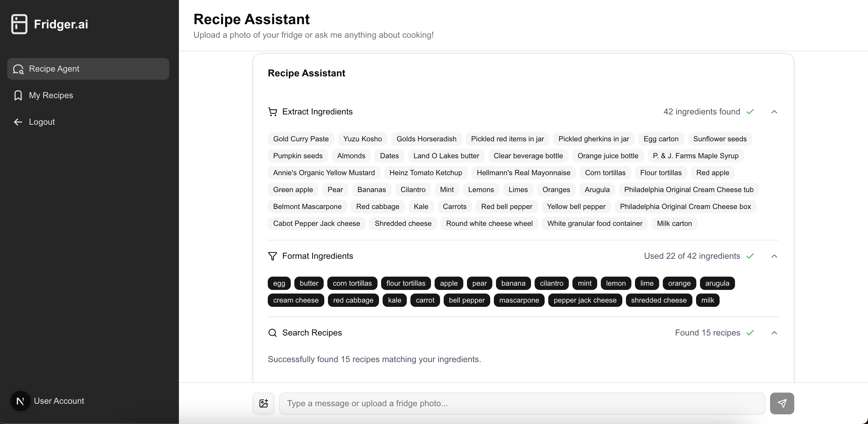Select the pepper jack cheese dark tag

click(x=585, y=300)
